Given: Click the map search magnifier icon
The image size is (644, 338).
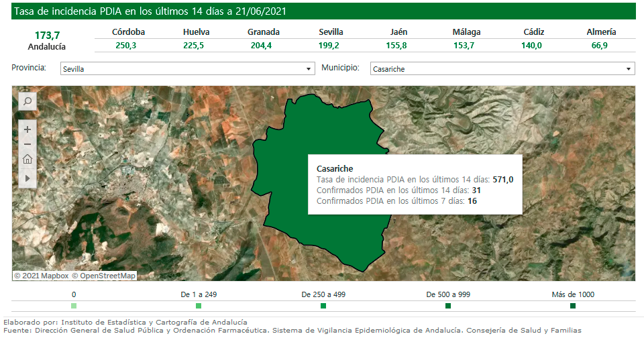Looking at the screenshot, I should tap(28, 101).
